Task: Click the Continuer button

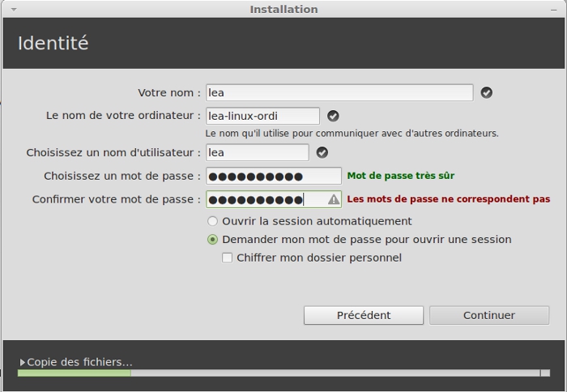Action: 488,315
